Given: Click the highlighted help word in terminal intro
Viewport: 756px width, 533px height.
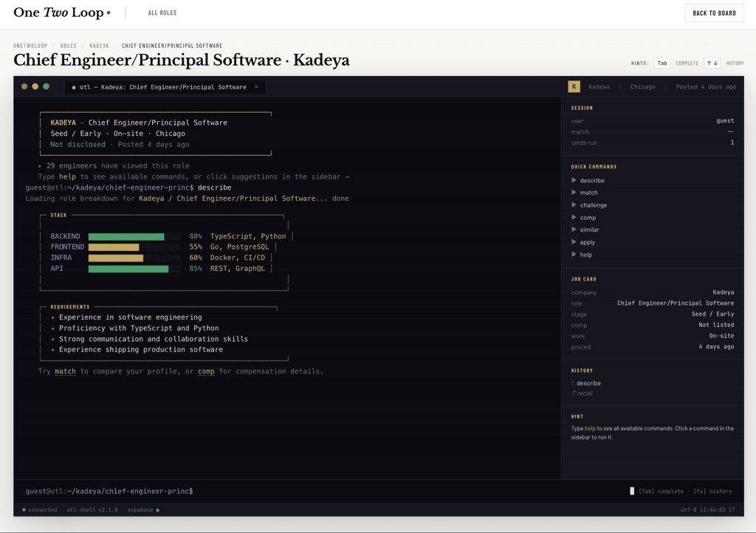Looking at the screenshot, I should point(67,177).
